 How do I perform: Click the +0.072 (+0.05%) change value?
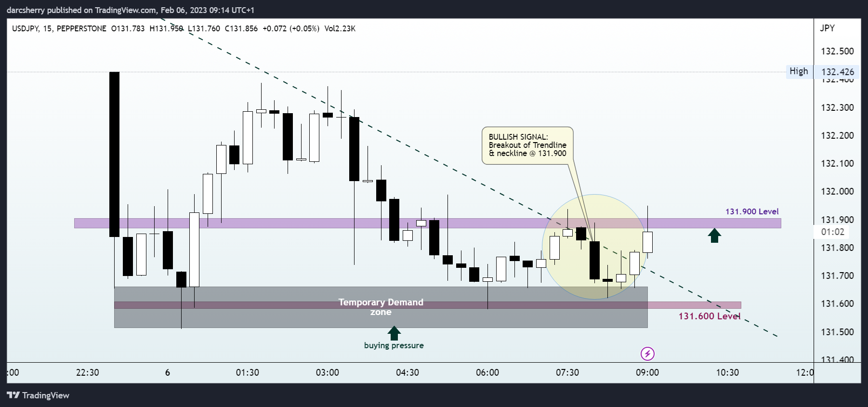[291, 28]
